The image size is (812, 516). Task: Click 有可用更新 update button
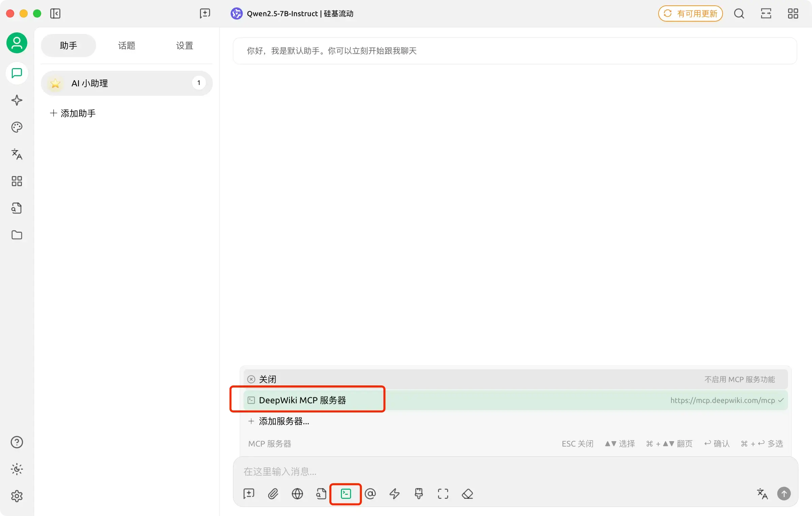point(690,13)
